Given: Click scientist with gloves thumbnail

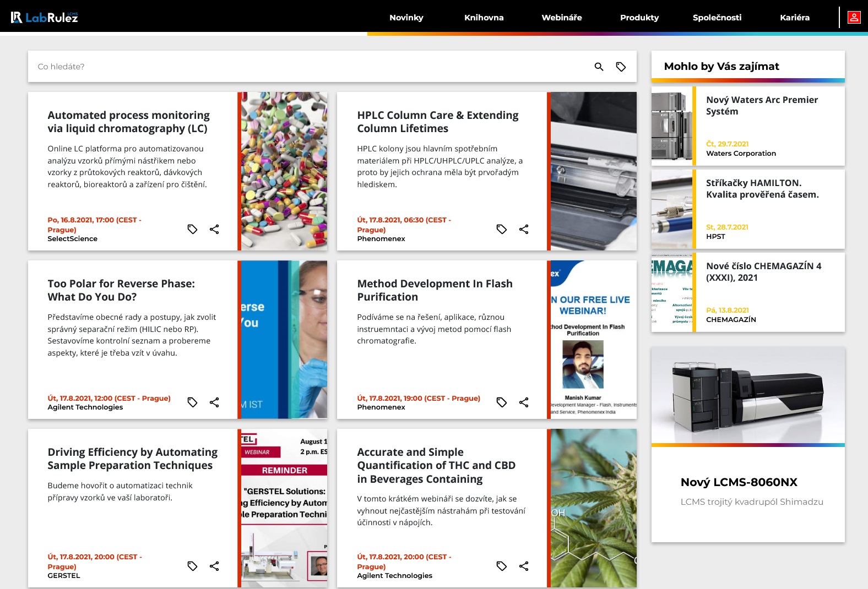Looking at the screenshot, I should 284,340.
